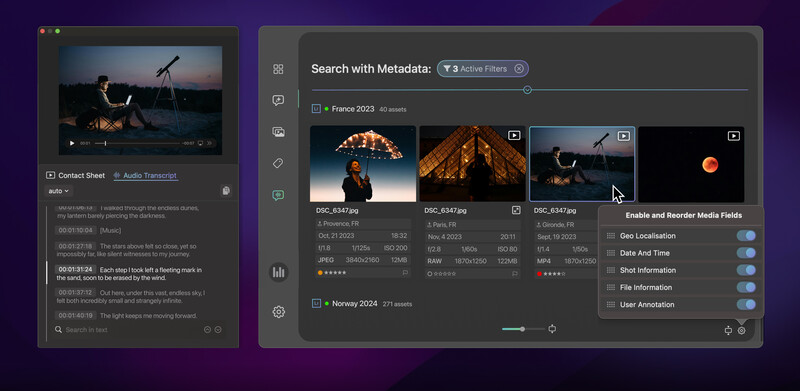Open the grid view in the sidebar

[278, 69]
